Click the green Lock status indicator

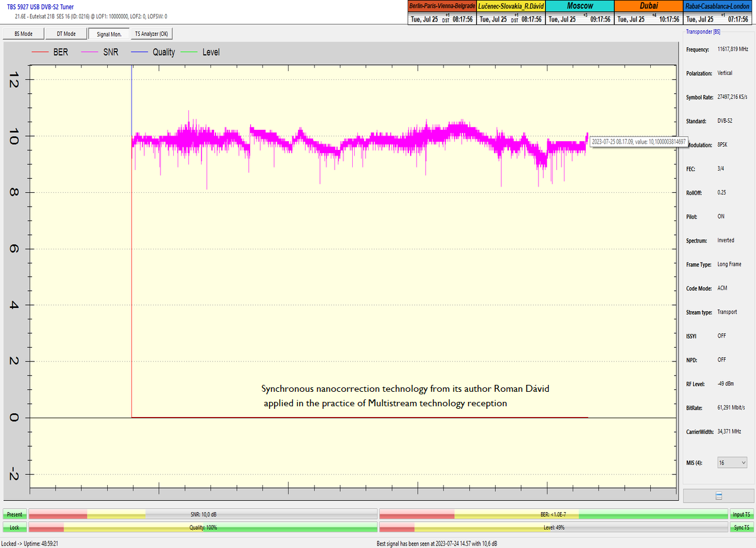14,527
